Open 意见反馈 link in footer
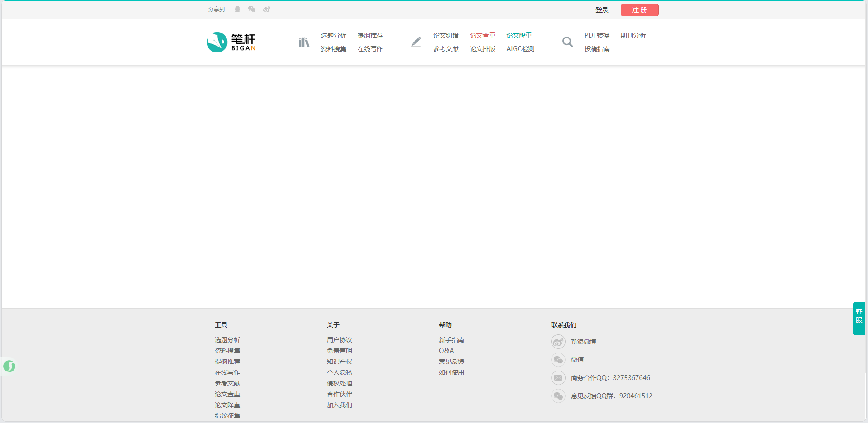868x423 pixels. coord(451,362)
